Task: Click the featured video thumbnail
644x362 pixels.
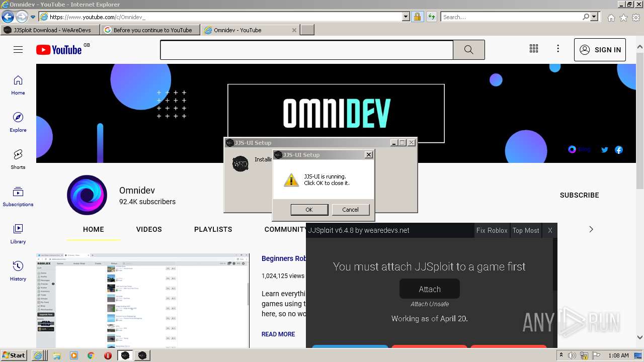Action: tap(143, 301)
